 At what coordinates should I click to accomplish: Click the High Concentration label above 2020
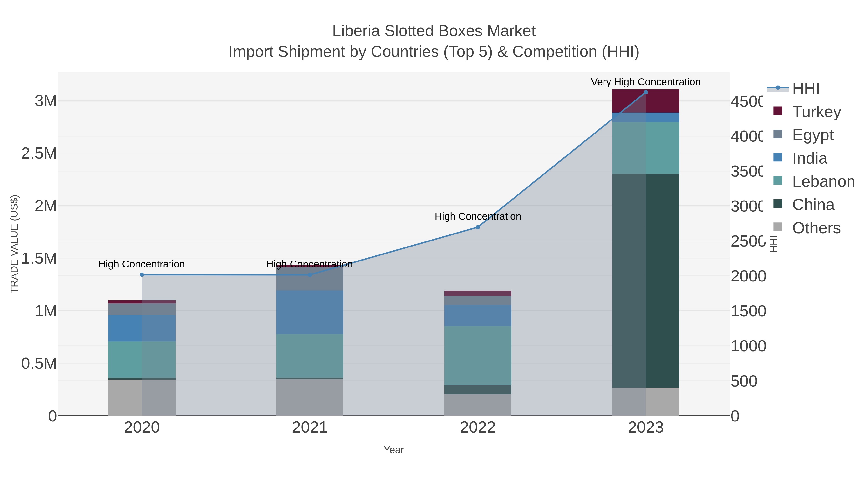pyautogui.click(x=142, y=264)
